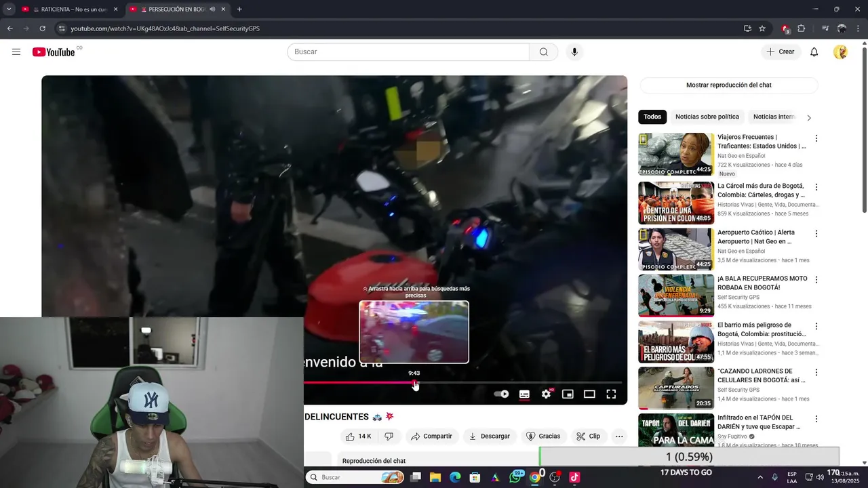Open the ¡A BALA RECUPERAMOS MOTO ROBADA title
Viewport: 868px width, 488px height.
pyautogui.click(x=762, y=283)
